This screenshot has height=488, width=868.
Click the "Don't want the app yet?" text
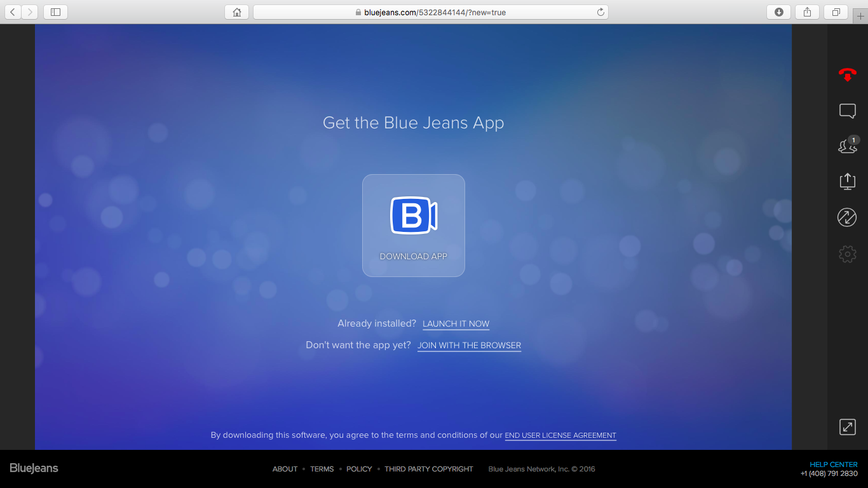point(358,345)
